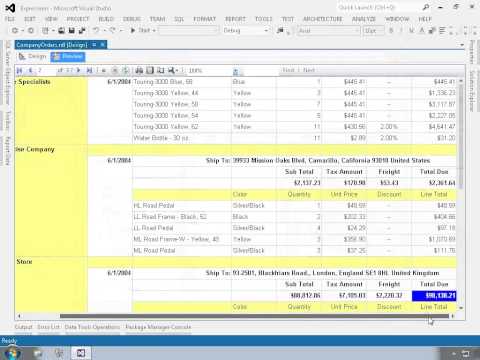Image resolution: width=480 pixels, height=360 pixels.
Task: Stop report rendering
Action: click(x=114, y=70)
